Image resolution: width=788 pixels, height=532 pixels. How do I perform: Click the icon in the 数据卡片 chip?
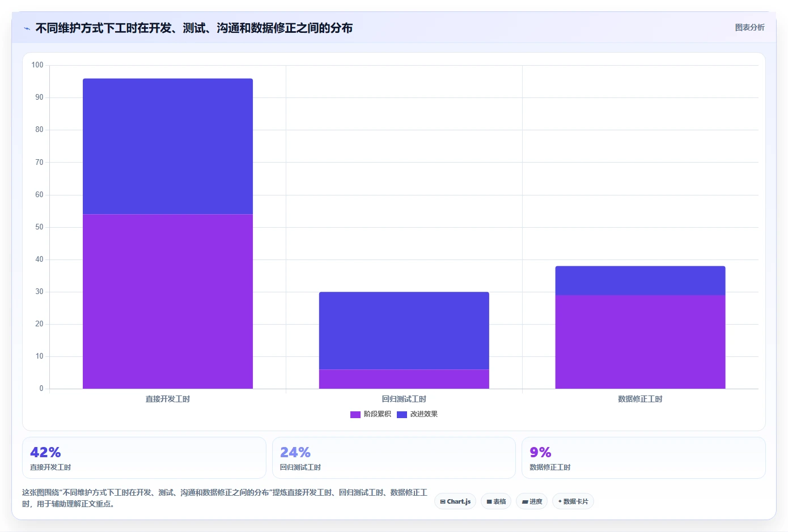coord(560,501)
